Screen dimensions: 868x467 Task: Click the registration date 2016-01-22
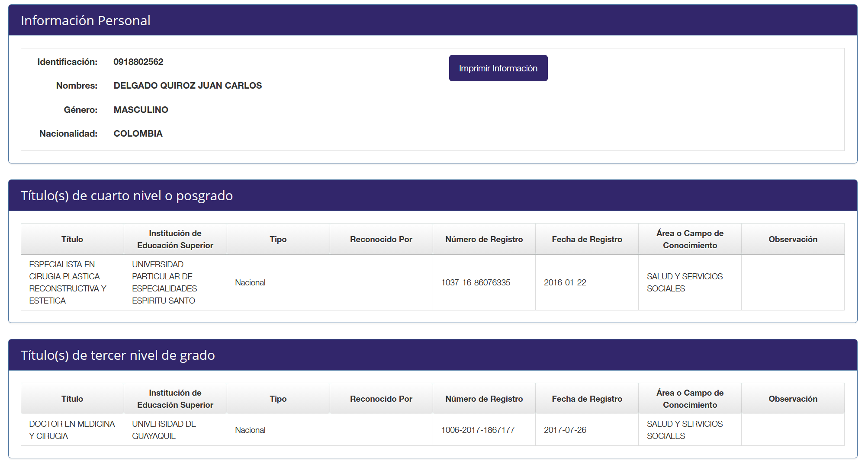click(x=565, y=282)
